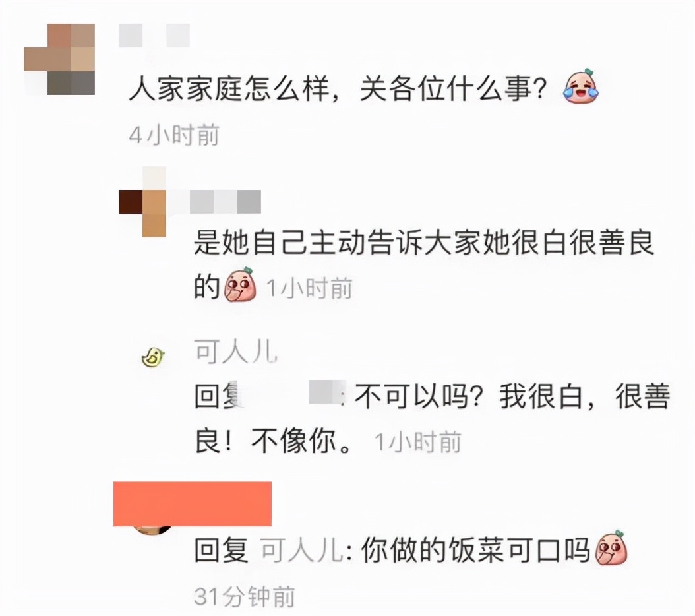The image size is (695, 616).
Task: Open the 可人儿 username
Action: point(236,352)
